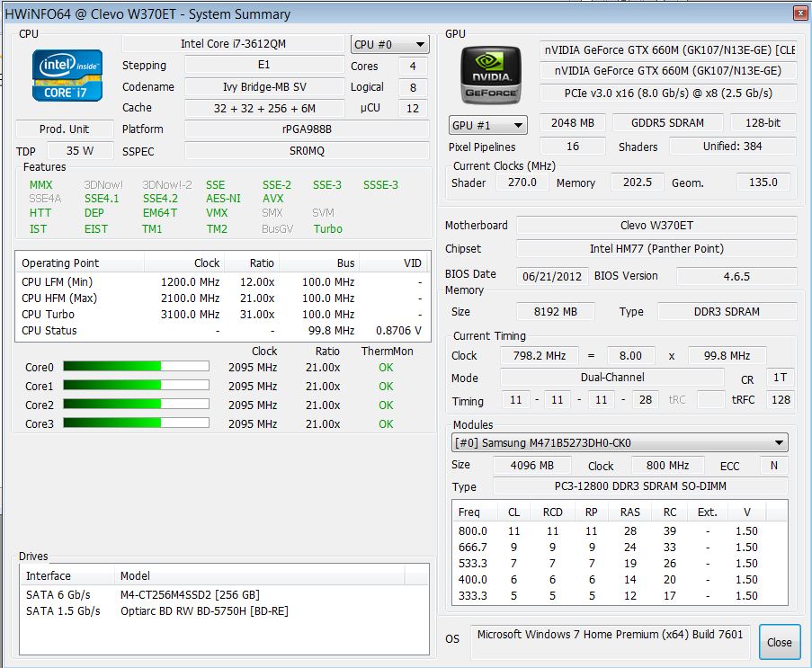Click the DDR3 SDRAM memory type field
The image size is (812, 668).
(x=727, y=312)
